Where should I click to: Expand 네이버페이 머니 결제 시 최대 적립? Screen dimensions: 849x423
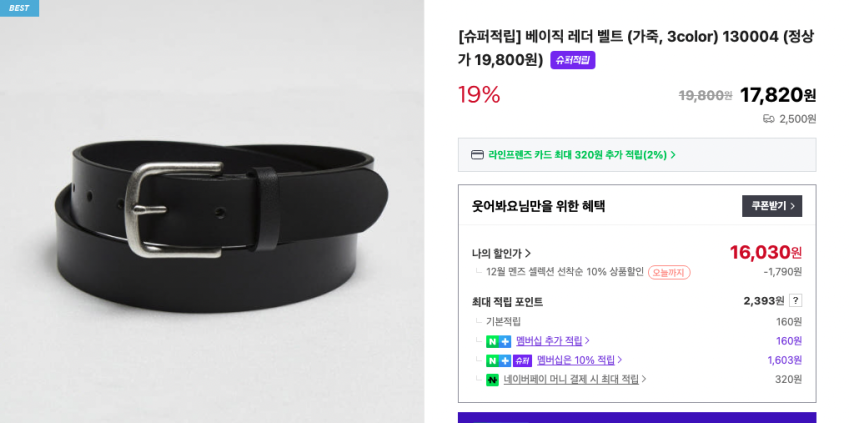coord(575,380)
